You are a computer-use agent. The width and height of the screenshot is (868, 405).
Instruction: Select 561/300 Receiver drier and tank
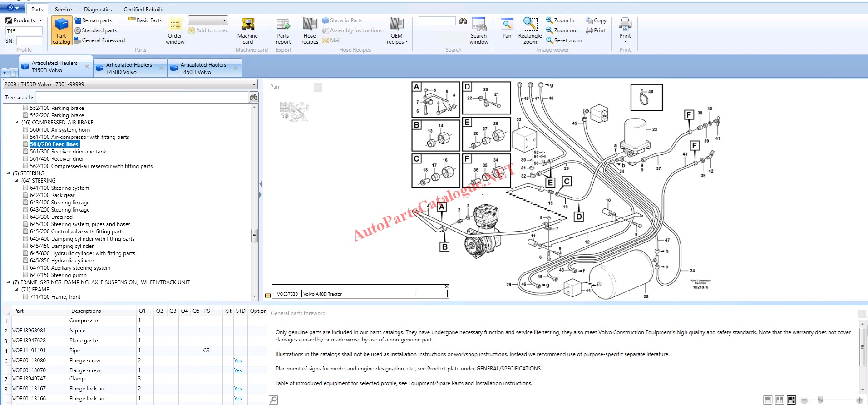(68, 152)
